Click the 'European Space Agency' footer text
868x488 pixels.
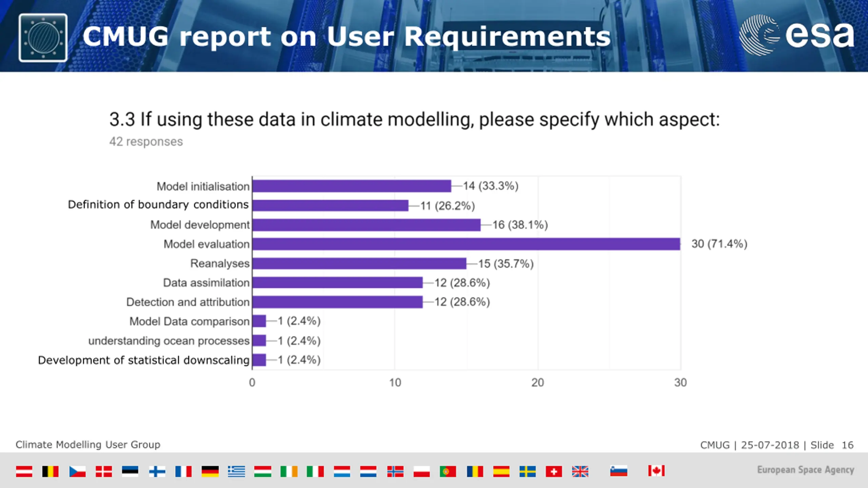[x=806, y=470]
